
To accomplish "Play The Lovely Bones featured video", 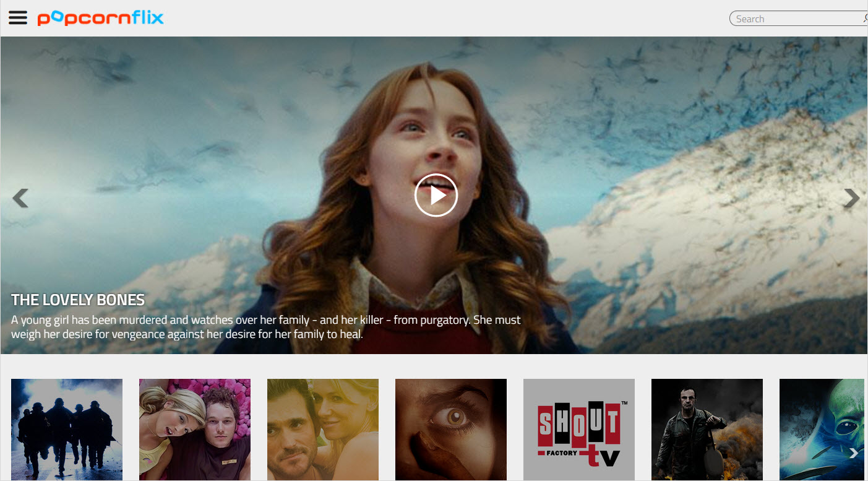I will tap(436, 195).
